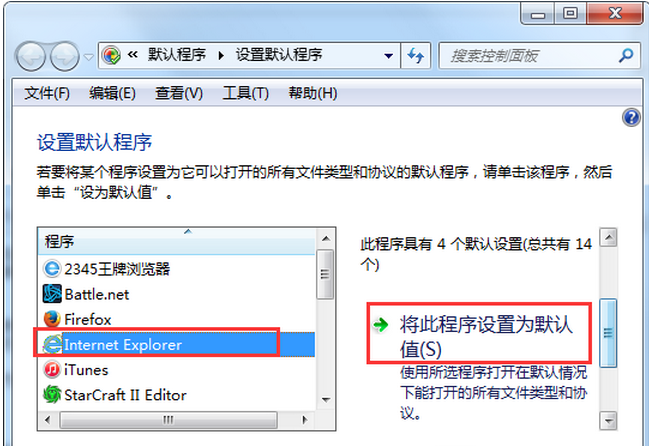Select the Firefox icon in list
The image size is (649, 446).
52,319
